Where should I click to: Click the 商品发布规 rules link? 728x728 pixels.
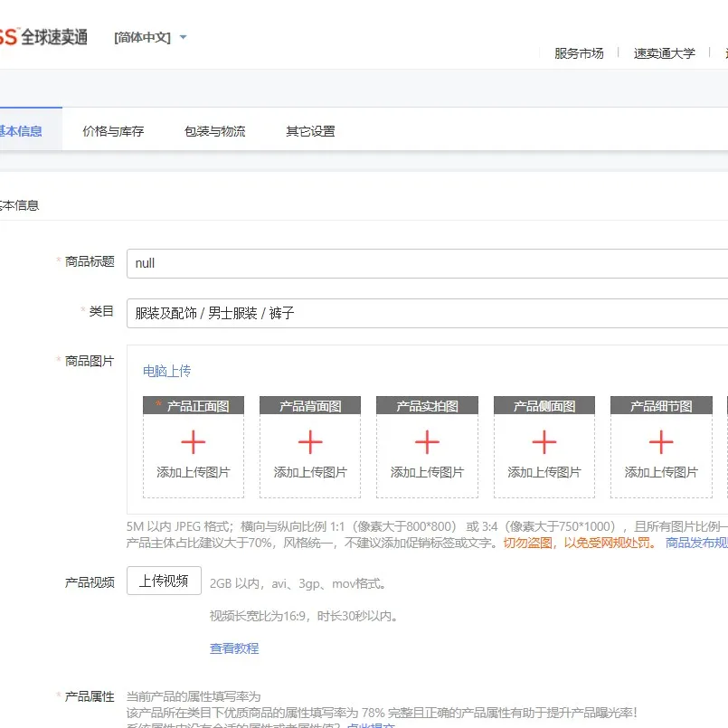click(x=696, y=543)
